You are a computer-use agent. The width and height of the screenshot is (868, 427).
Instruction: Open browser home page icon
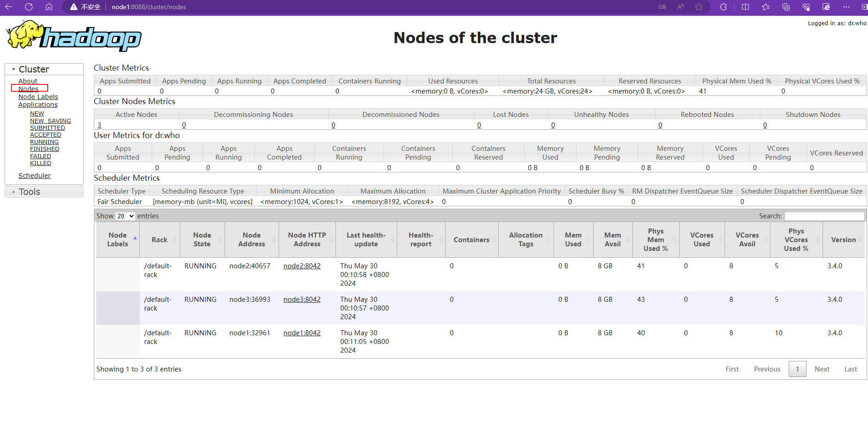point(49,7)
